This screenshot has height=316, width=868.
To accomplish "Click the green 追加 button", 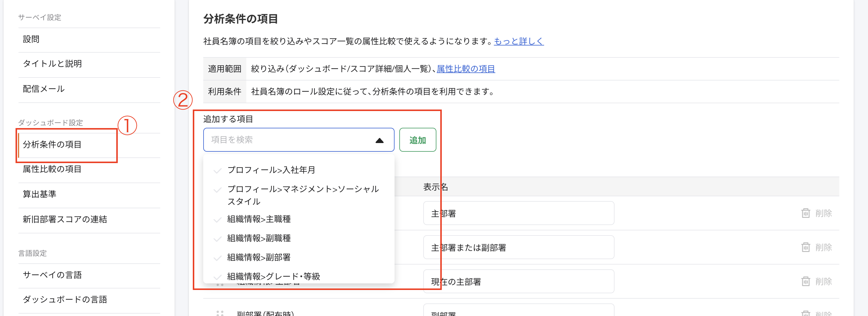I will click(x=418, y=140).
